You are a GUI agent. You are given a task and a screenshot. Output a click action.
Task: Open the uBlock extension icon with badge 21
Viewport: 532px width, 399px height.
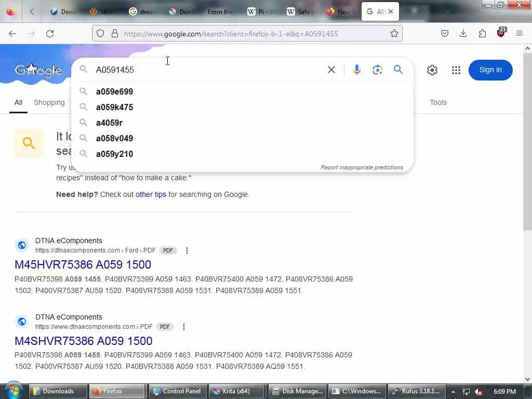click(501, 33)
